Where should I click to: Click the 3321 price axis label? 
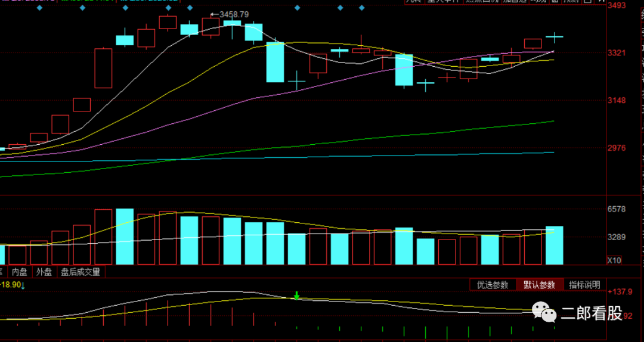[x=618, y=53]
